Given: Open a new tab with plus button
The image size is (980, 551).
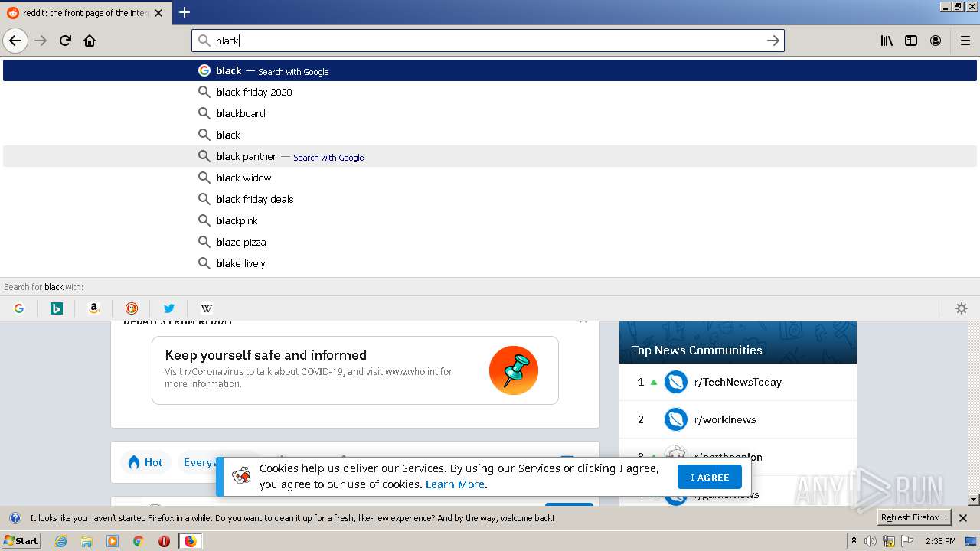Looking at the screenshot, I should click(185, 12).
